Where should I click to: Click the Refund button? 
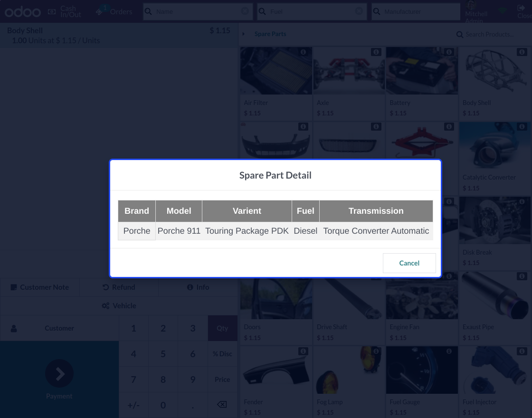coord(119,287)
